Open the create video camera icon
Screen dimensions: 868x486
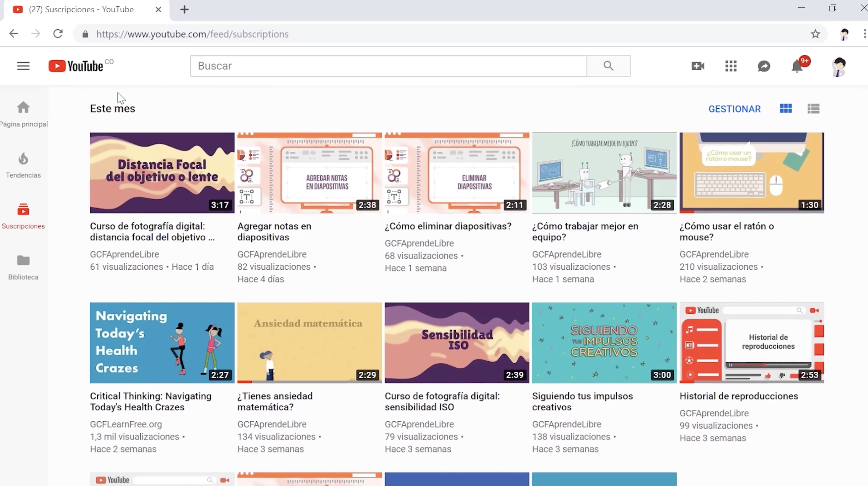click(698, 66)
